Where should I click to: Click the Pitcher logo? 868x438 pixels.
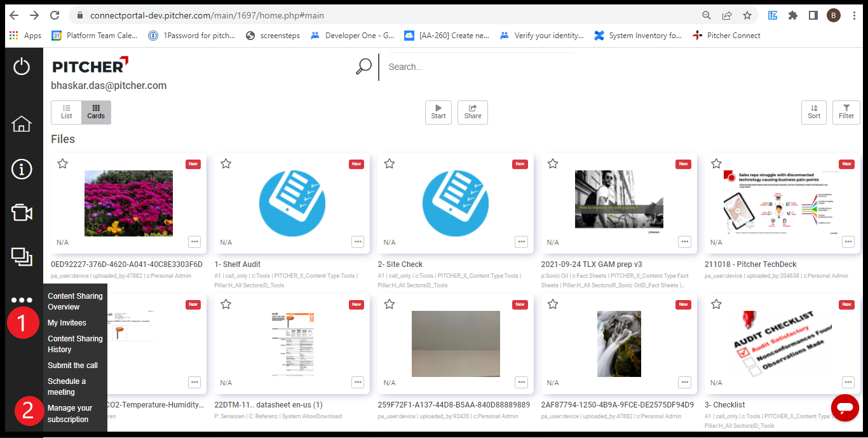coord(89,65)
